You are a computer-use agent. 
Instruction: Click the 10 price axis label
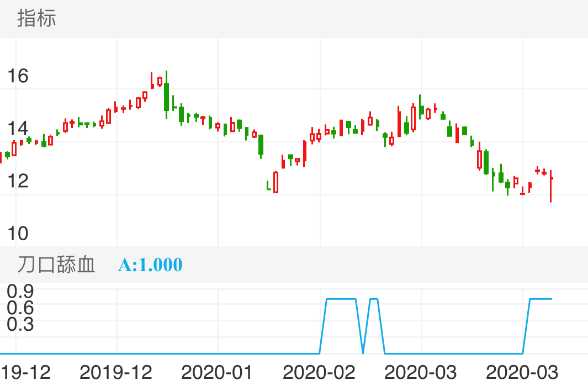(x=18, y=234)
